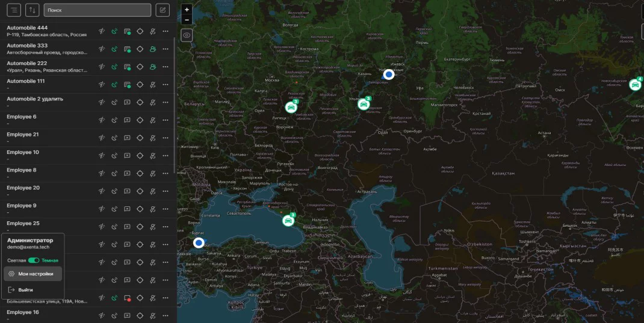The height and width of the screenshot is (323, 644).
Task: Toggle the crosshair tracking icon for Automobile 333
Action: pyautogui.click(x=140, y=49)
